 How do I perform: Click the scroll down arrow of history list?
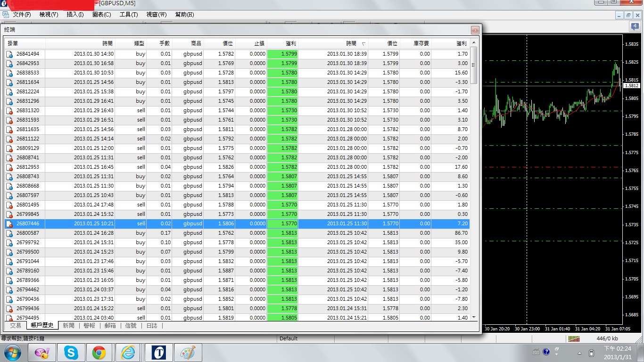click(x=474, y=318)
